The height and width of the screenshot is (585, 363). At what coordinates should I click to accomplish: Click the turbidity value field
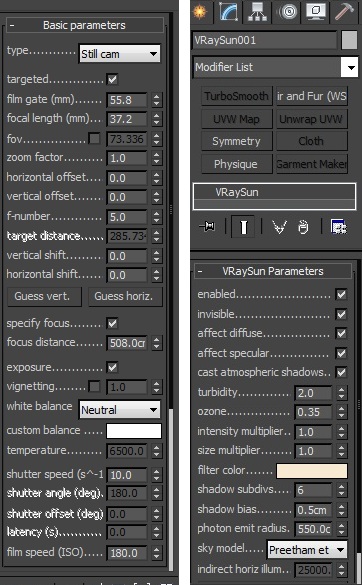(x=313, y=393)
